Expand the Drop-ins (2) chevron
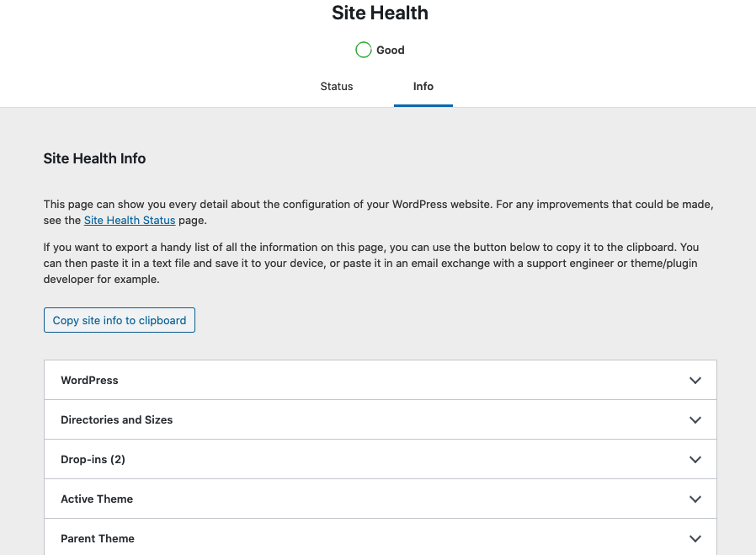The height and width of the screenshot is (555, 756). pos(695,460)
